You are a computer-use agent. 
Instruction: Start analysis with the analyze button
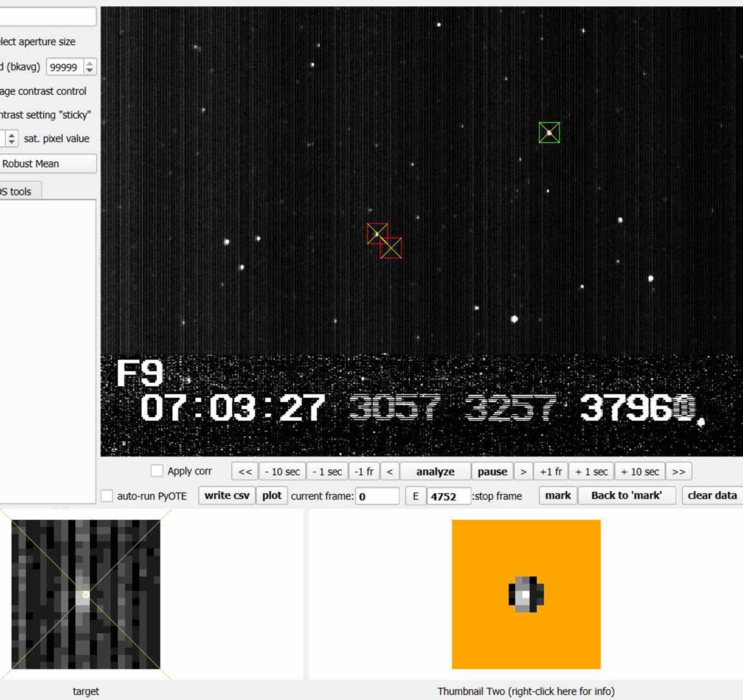[435, 472]
